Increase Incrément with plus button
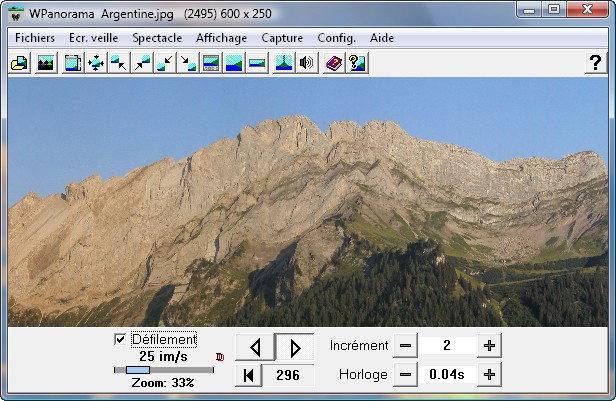This screenshot has height=401, width=616. click(489, 346)
